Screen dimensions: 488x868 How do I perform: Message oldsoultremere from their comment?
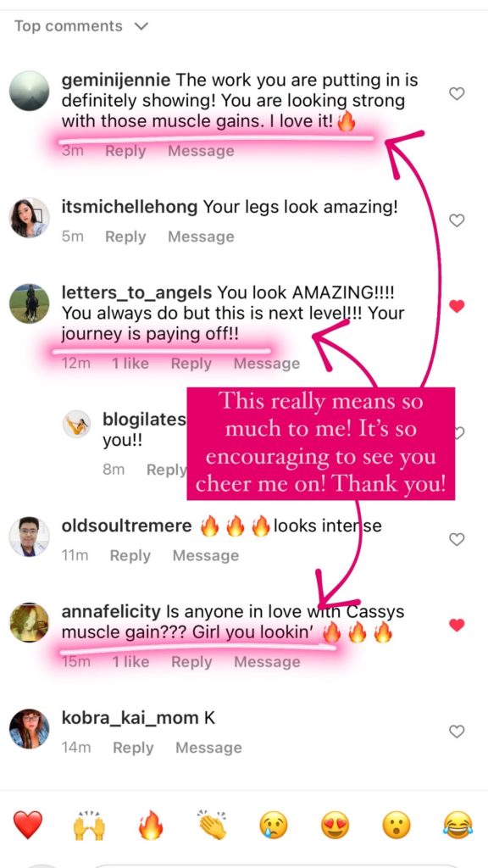point(206,556)
